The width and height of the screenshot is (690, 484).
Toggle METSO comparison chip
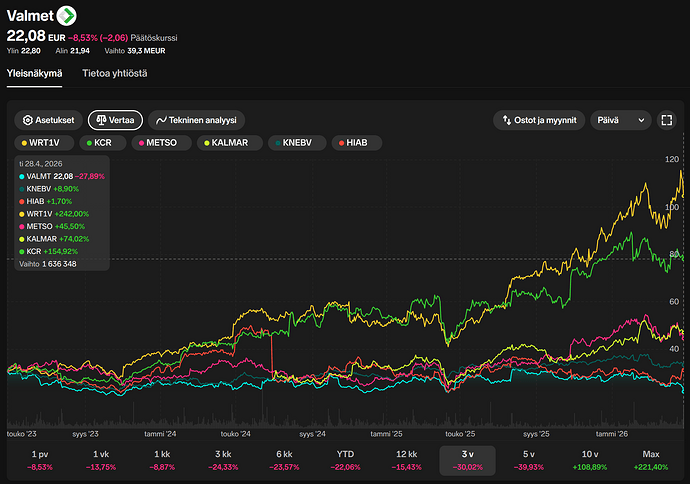[x=161, y=143]
